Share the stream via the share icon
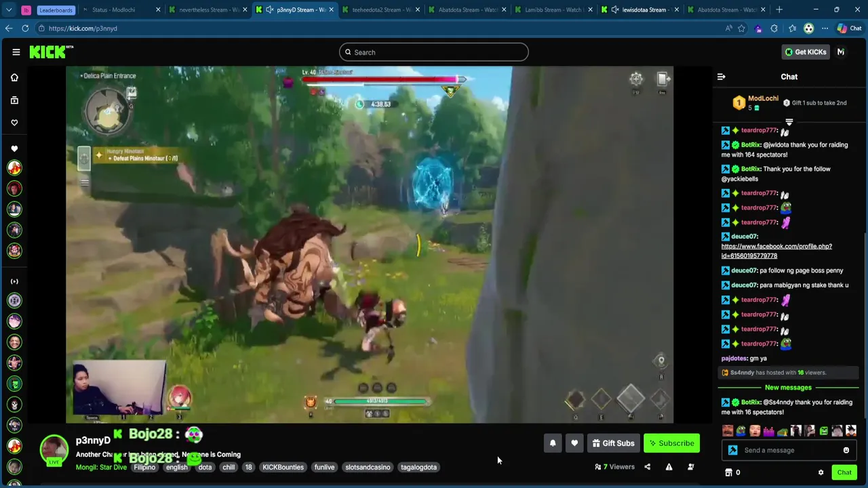 click(x=647, y=467)
